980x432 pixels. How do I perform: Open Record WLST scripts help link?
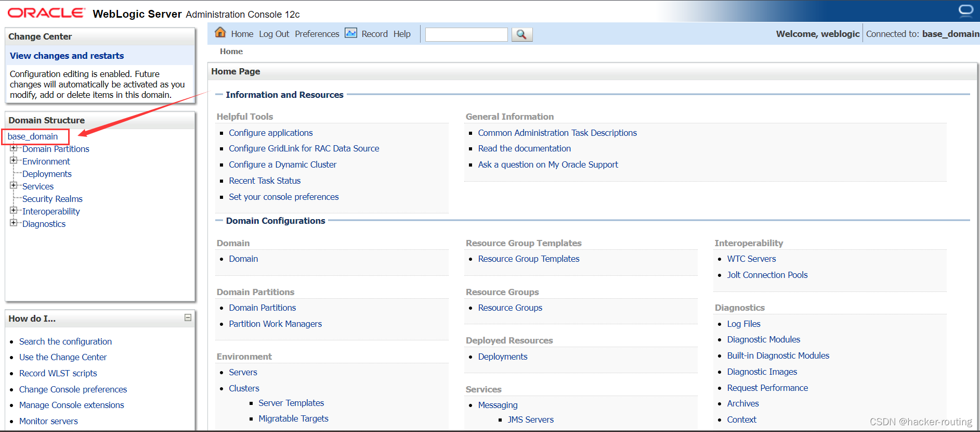[58, 373]
